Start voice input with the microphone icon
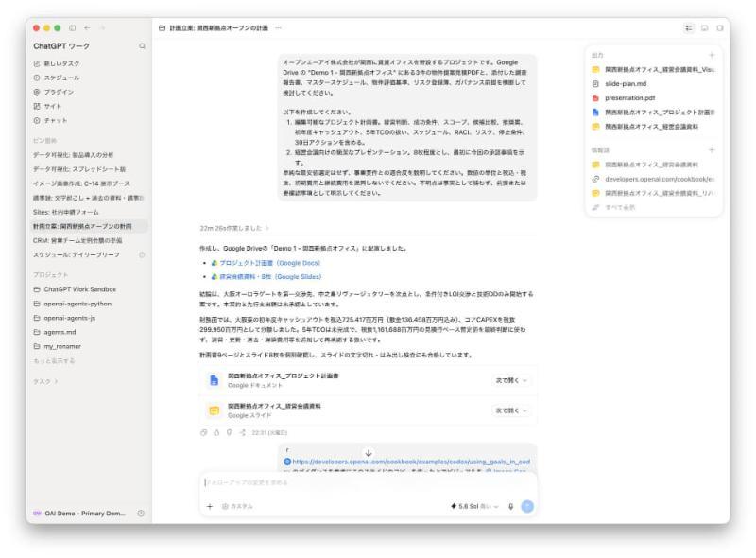The image size is (756, 558). pos(510,506)
